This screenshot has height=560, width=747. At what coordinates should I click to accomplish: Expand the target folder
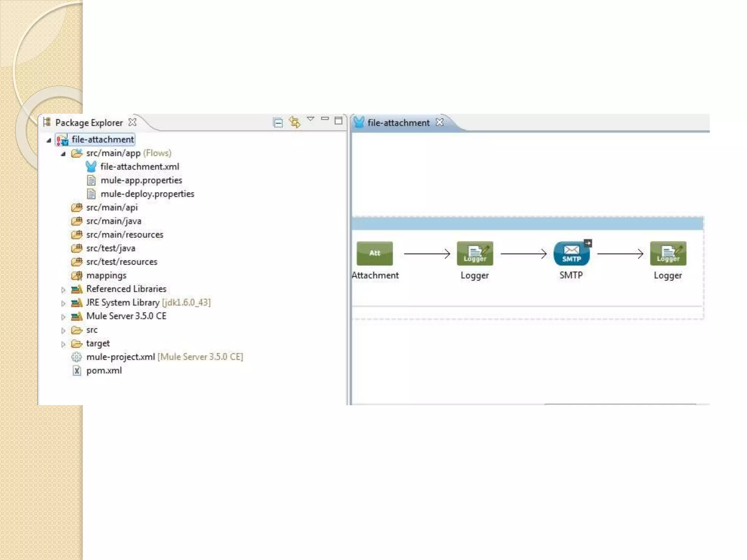(63, 345)
